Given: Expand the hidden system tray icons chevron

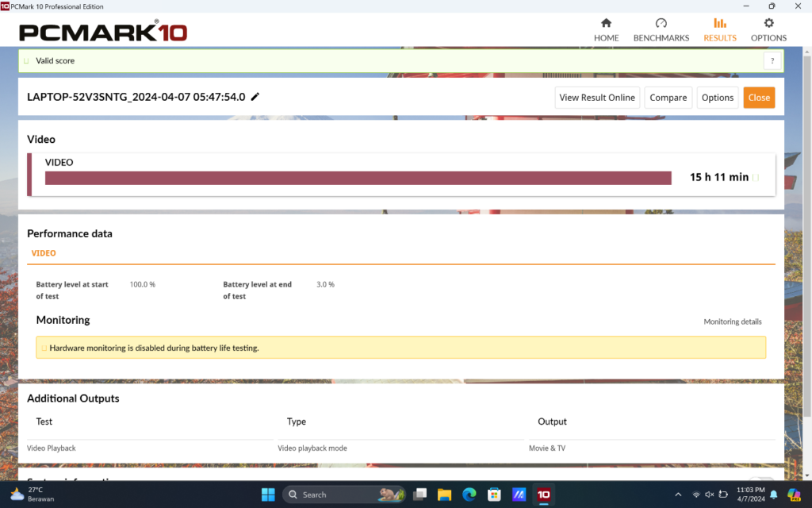Looking at the screenshot, I should point(677,495).
